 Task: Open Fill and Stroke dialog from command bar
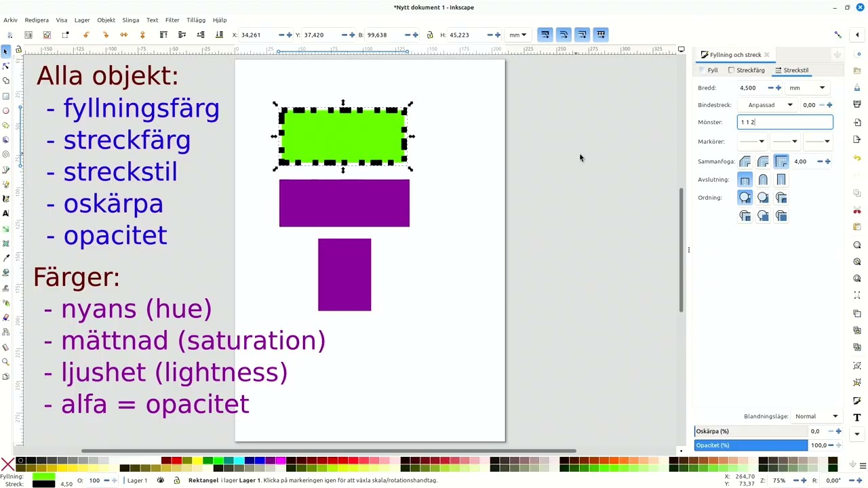click(857, 401)
